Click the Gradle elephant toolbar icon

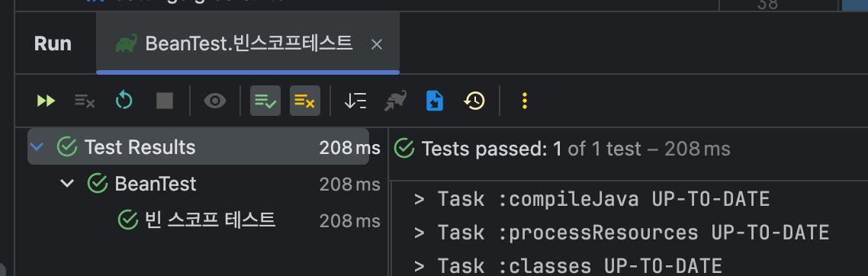[x=395, y=101]
